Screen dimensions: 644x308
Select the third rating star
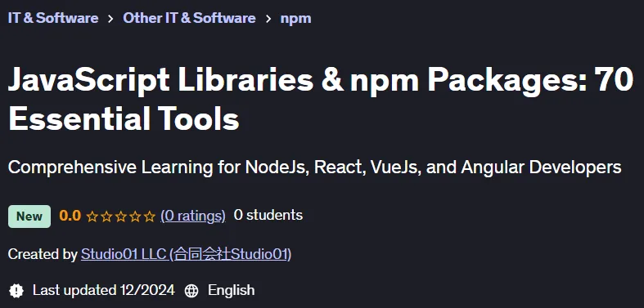121,216
